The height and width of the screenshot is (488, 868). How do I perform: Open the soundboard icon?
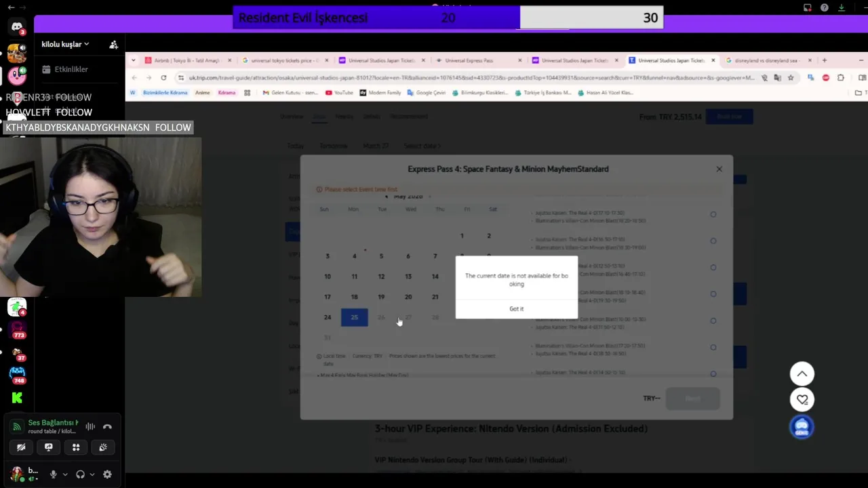(x=103, y=447)
